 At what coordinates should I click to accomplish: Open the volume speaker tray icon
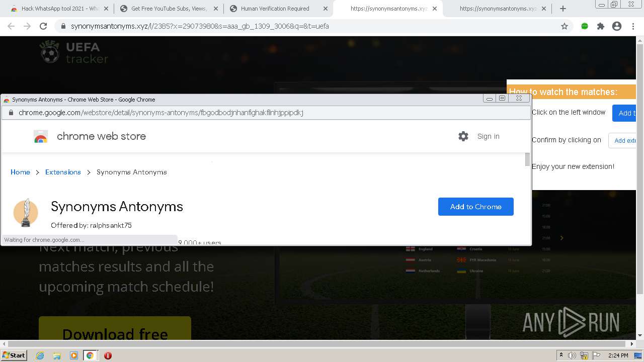click(x=572, y=355)
